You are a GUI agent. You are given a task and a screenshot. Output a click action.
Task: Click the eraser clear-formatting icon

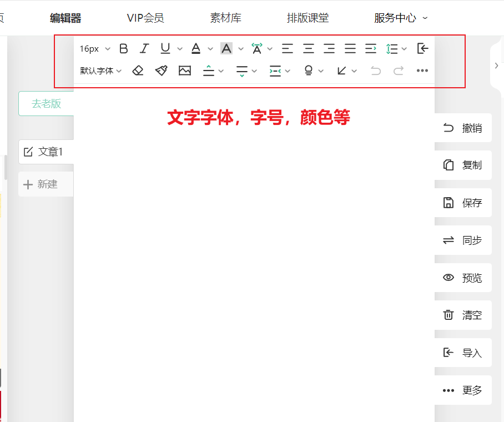(x=138, y=71)
